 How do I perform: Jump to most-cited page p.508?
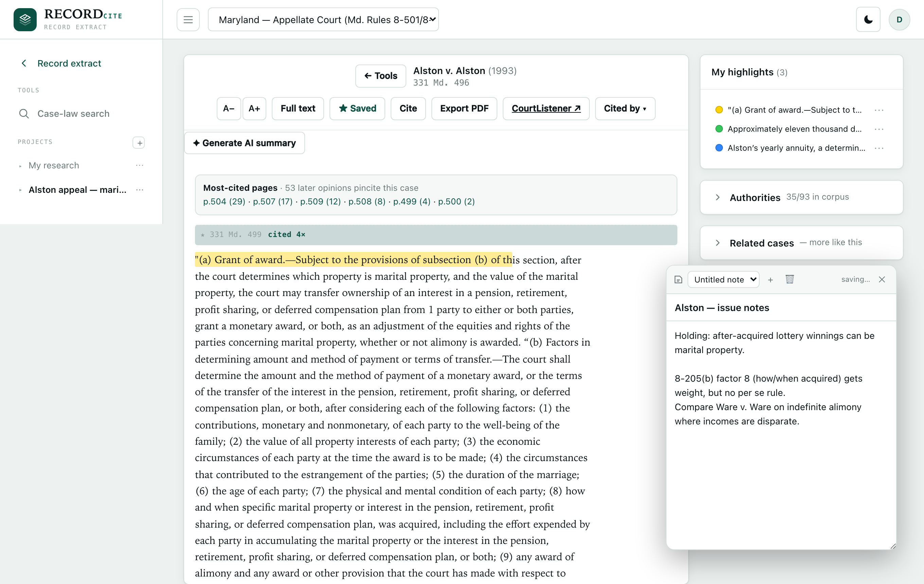pos(367,201)
